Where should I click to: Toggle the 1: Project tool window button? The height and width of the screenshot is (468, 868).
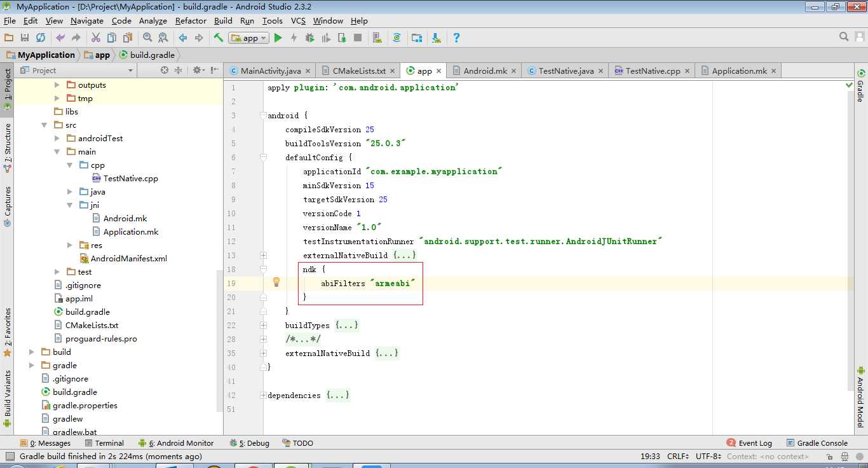(7, 89)
